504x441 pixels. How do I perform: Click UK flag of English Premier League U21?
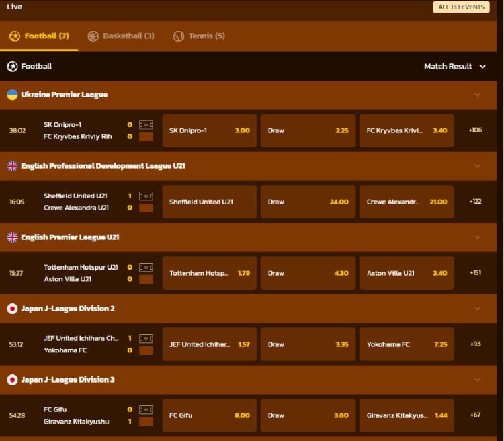pos(12,237)
